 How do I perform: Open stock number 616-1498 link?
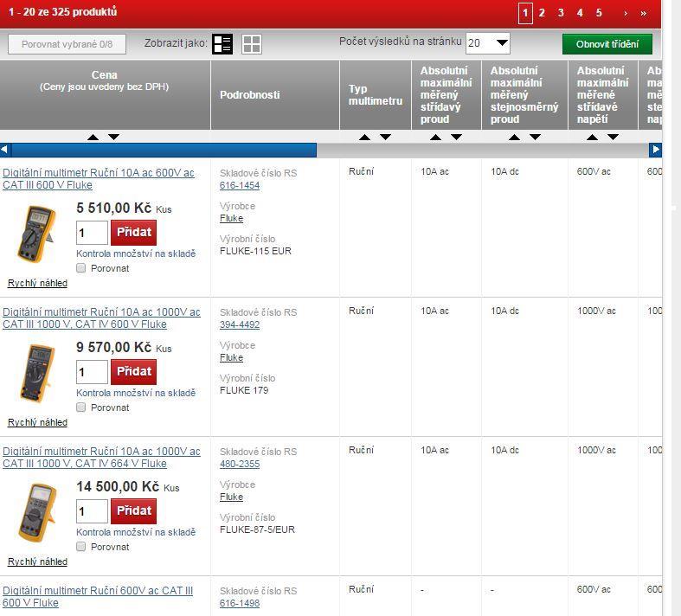coord(240,603)
